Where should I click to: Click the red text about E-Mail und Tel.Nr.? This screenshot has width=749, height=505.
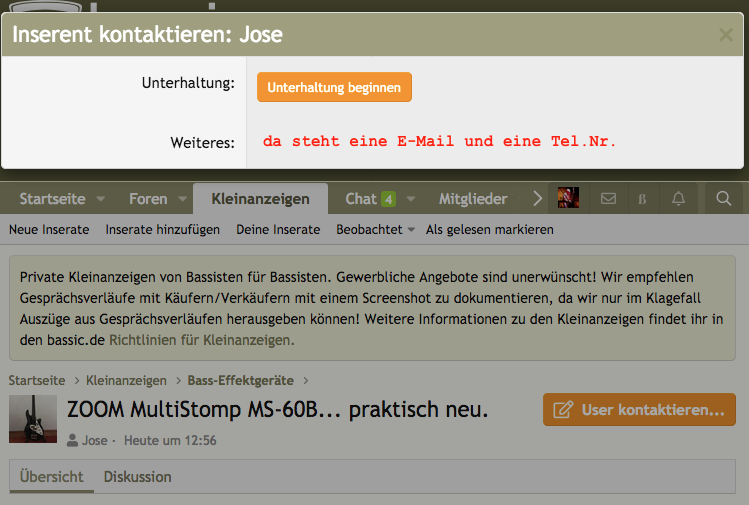[x=439, y=141]
